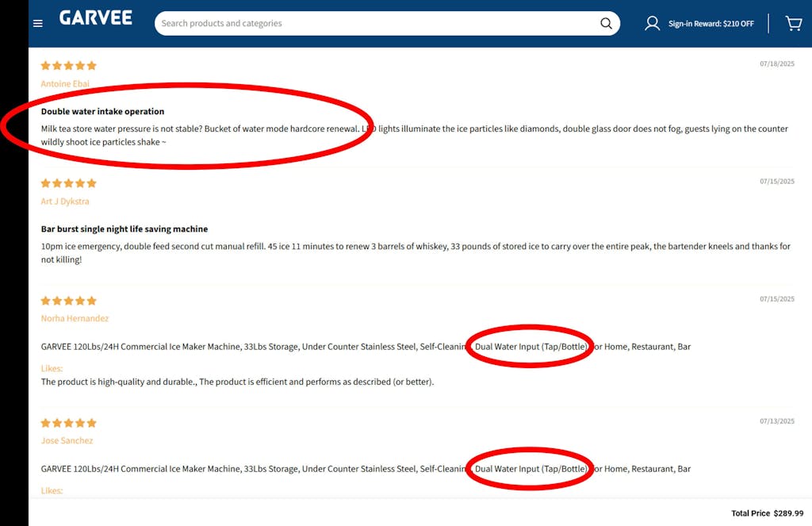Click Sign-in Reward: $210 OFF link

pyautogui.click(x=710, y=24)
